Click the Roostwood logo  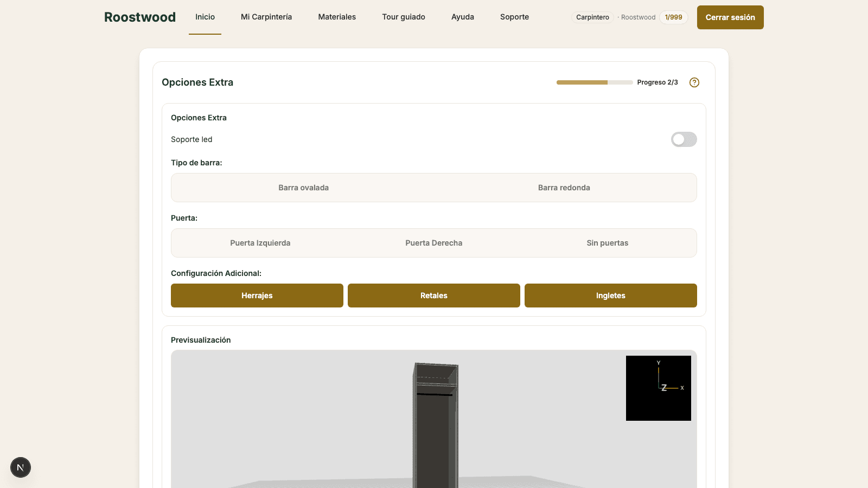(x=140, y=17)
